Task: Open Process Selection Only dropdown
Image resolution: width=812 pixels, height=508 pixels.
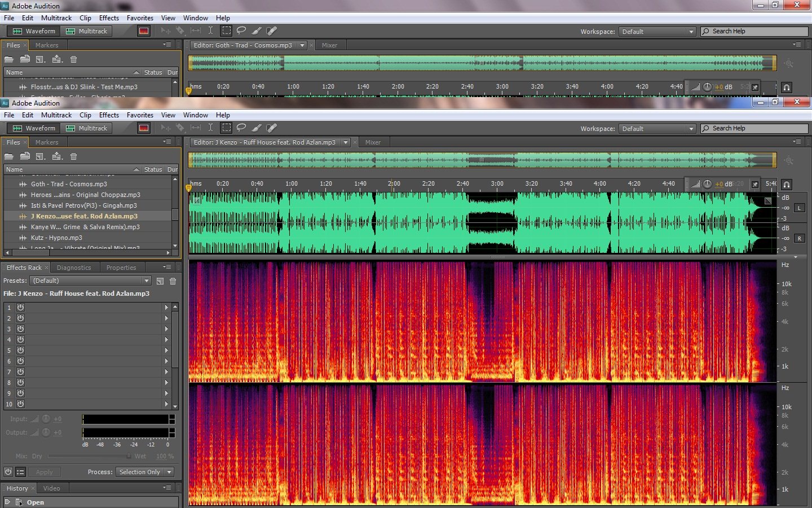Action: (x=145, y=472)
